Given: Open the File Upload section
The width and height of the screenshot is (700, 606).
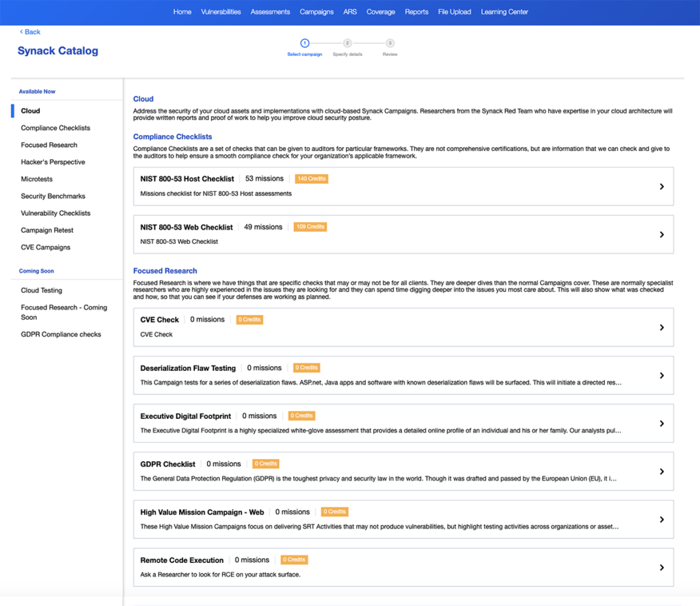Looking at the screenshot, I should pos(454,12).
